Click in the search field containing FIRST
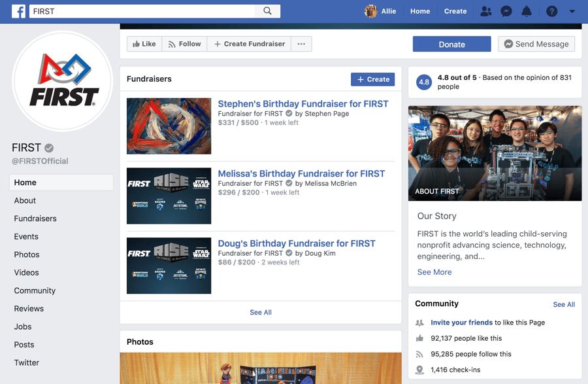 pos(142,11)
